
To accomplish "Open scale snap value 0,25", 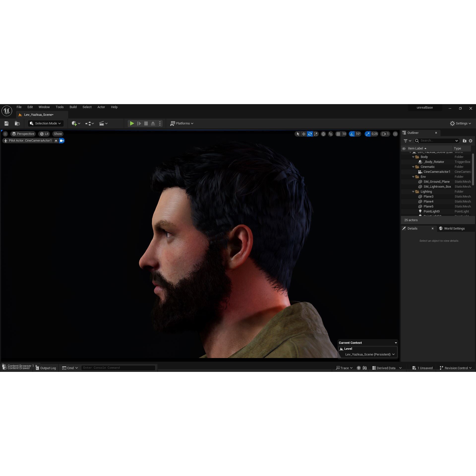I will (x=375, y=134).
